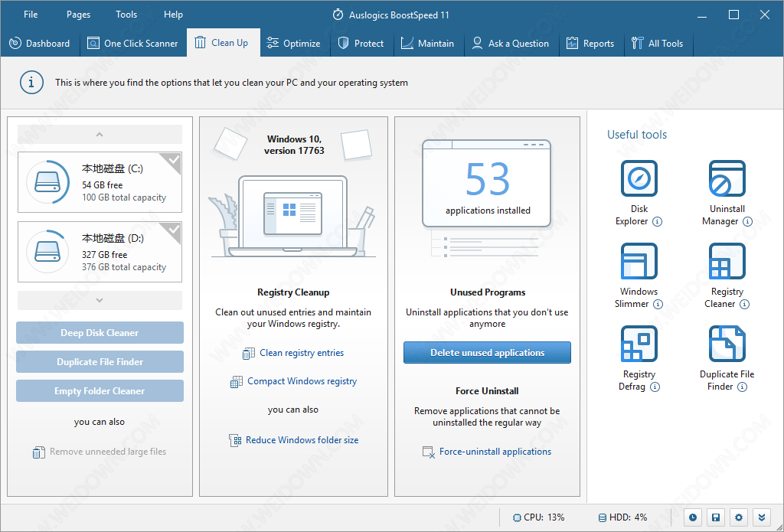Click the Unused Programs heading

click(x=488, y=292)
